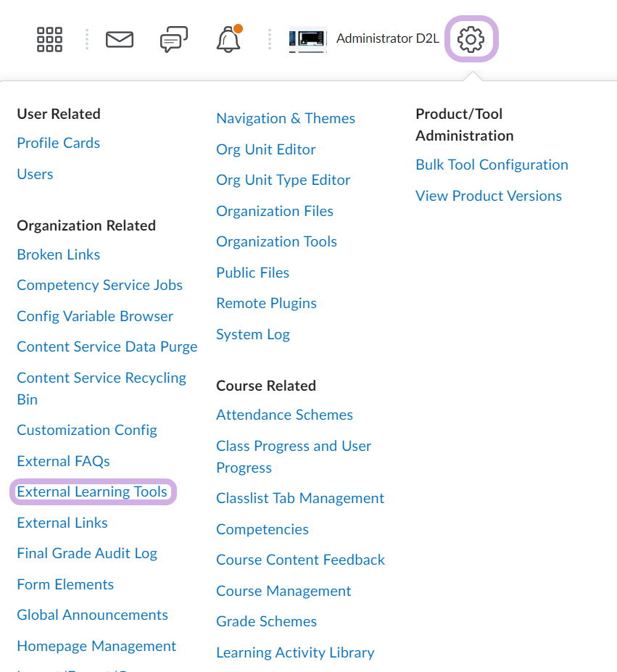Click the Admin Tools gear icon
Screen dimensions: 617x672
[471, 39]
